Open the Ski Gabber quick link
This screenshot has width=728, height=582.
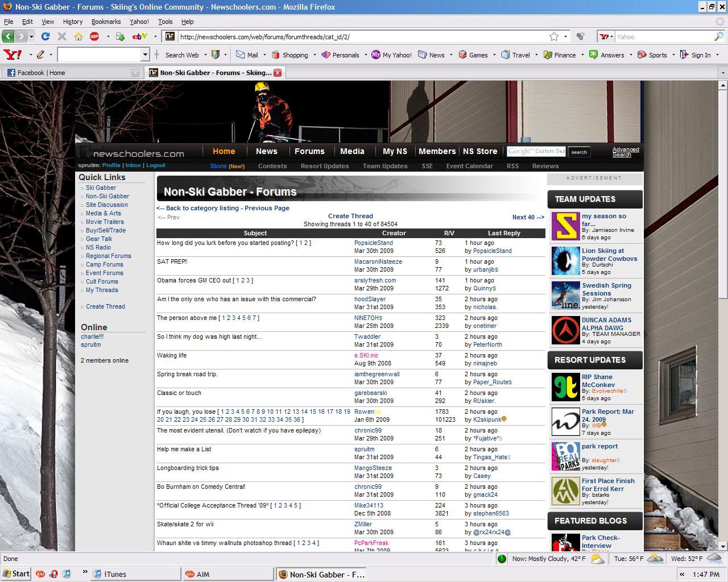101,188
